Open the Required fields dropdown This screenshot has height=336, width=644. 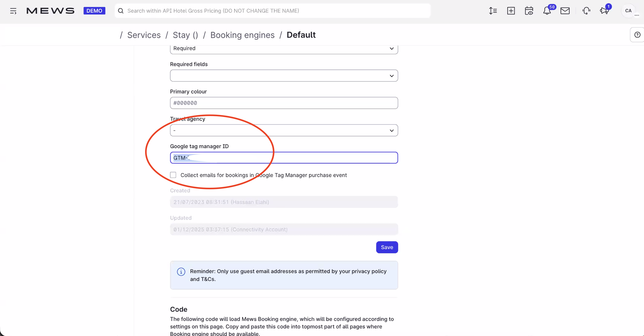tap(284, 76)
